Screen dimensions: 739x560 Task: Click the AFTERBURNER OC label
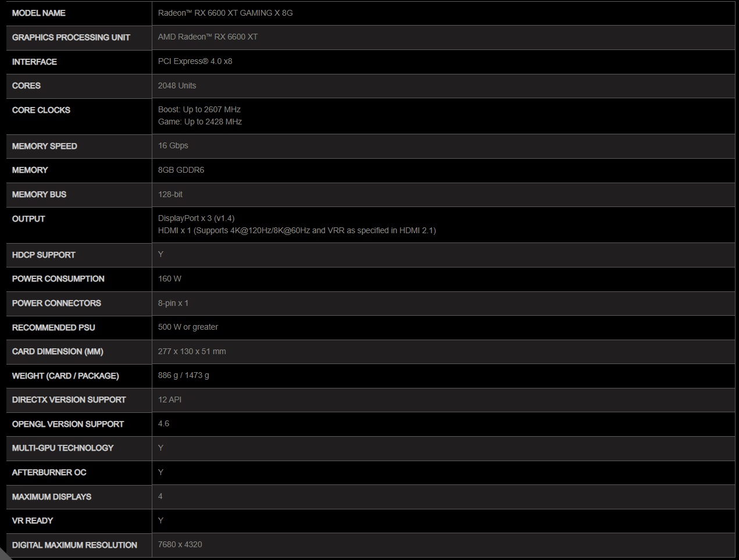(x=49, y=472)
